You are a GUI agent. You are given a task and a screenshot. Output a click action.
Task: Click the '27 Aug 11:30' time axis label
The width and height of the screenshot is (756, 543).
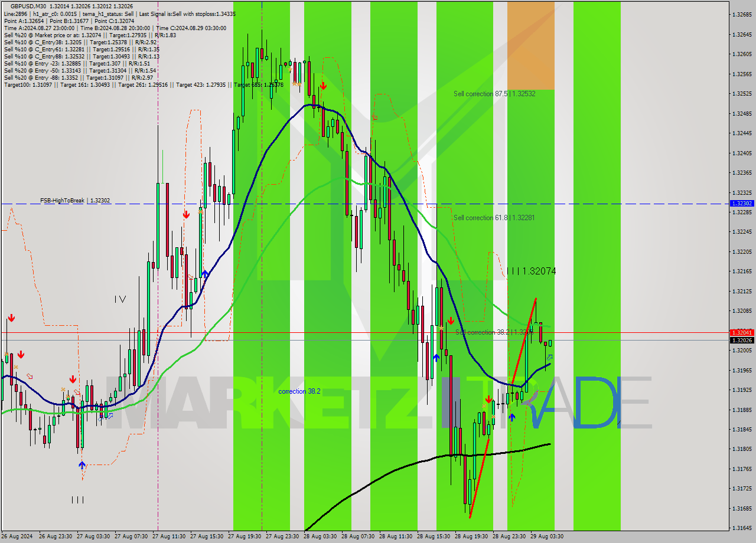point(169,537)
